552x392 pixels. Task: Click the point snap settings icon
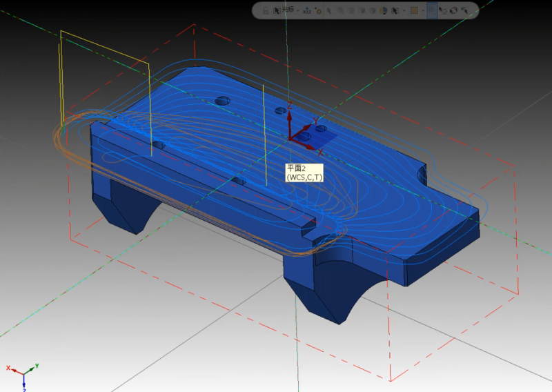click(318, 10)
